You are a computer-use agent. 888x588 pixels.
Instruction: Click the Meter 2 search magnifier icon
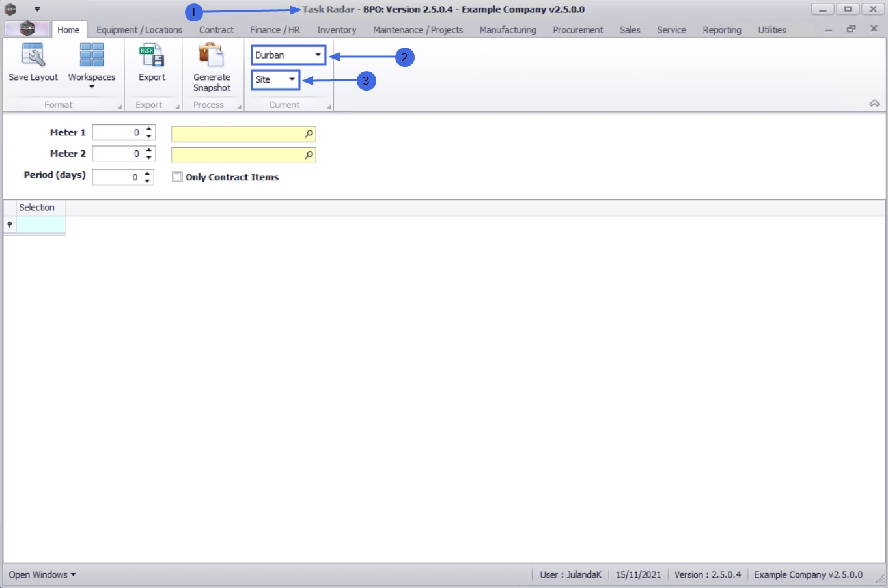coord(309,155)
